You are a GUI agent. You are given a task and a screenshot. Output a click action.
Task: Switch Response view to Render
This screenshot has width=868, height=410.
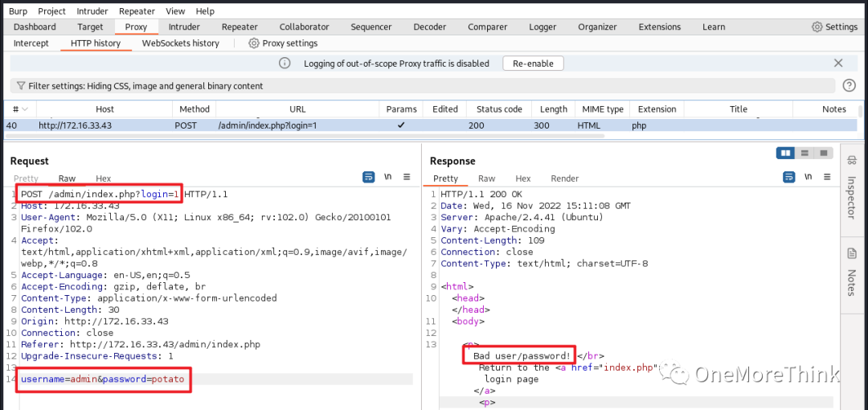[565, 178]
